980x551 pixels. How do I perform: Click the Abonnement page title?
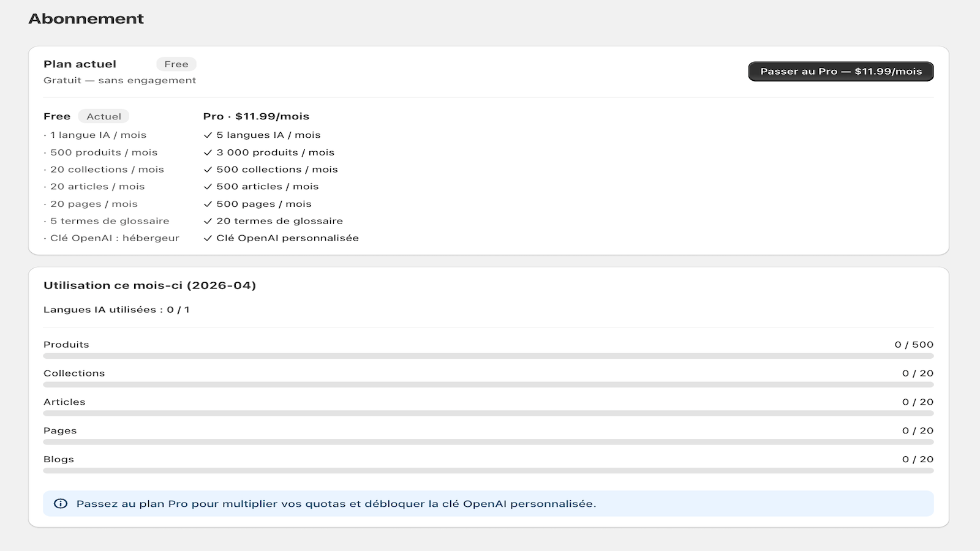click(86, 19)
